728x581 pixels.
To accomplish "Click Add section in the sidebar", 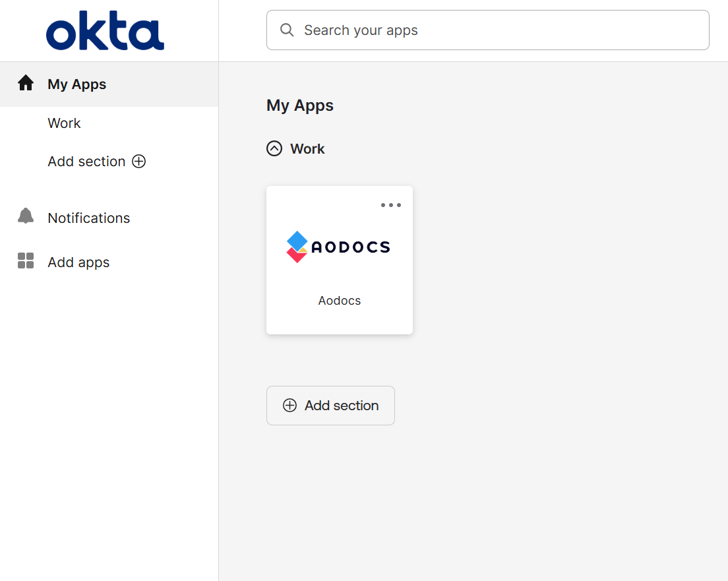I will tap(86, 161).
